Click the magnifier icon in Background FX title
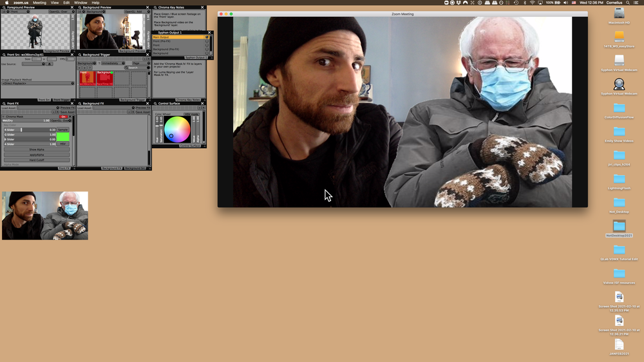644x362 pixels. click(x=80, y=104)
